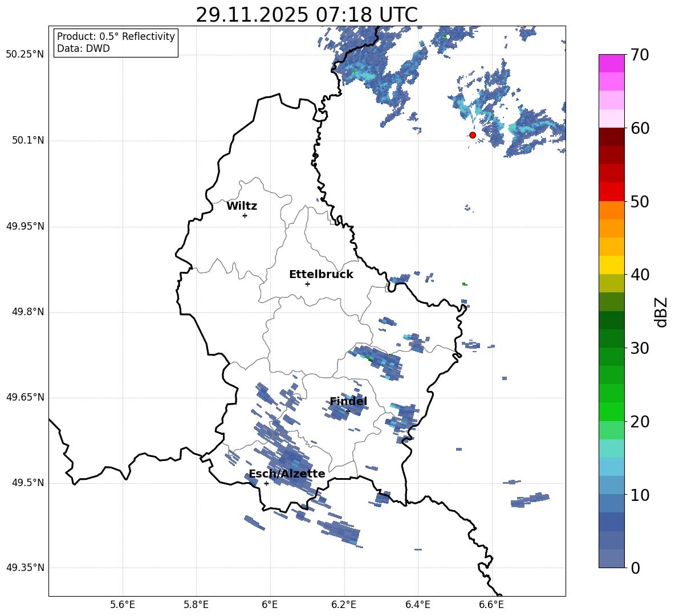
Task: Click the Ettelbruck station cross marker
Action: (307, 284)
